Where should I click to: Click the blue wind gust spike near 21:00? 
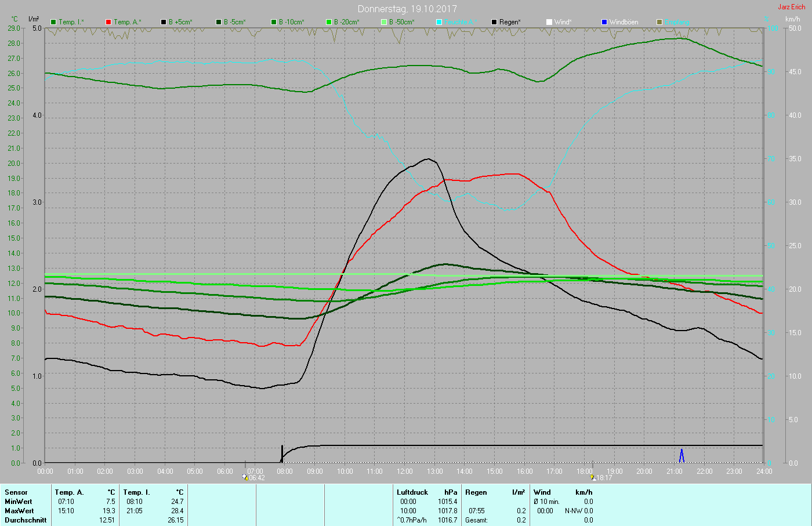pos(681,456)
